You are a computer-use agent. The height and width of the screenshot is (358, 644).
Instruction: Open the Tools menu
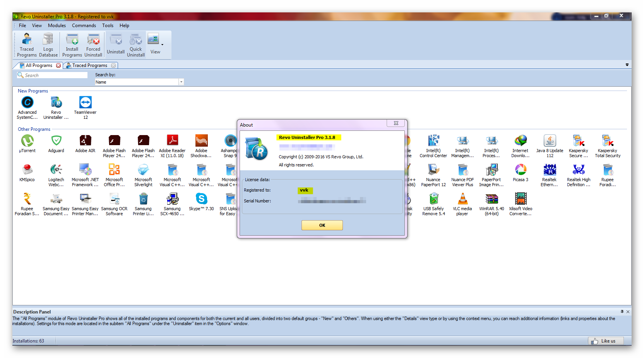click(x=108, y=26)
